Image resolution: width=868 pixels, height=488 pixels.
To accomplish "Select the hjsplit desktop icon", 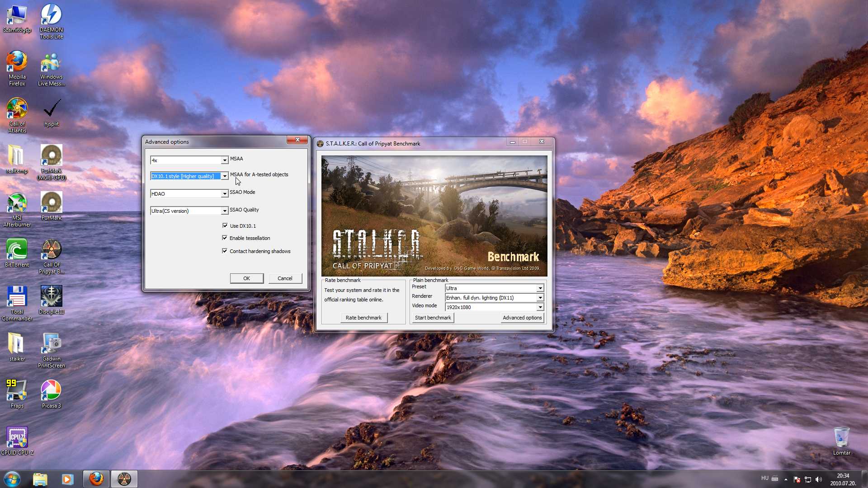I will click(x=51, y=113).
